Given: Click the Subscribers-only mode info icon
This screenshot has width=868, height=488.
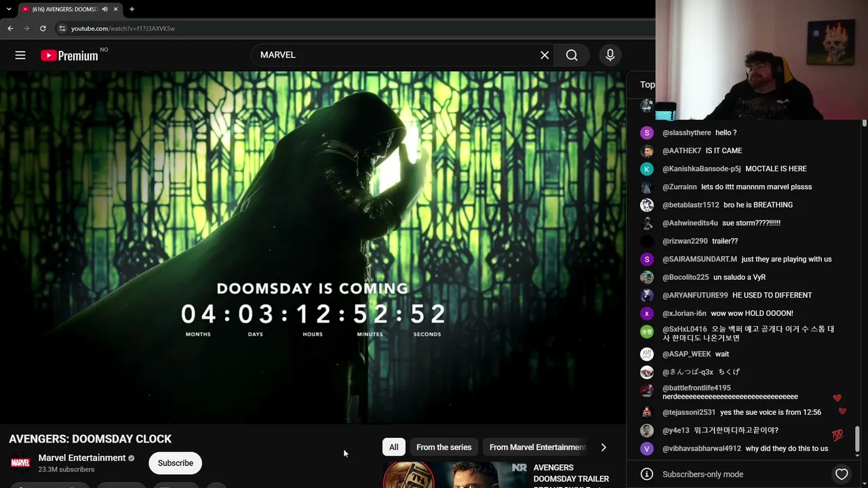Looking at the screenshot, I should coord(647,474).
